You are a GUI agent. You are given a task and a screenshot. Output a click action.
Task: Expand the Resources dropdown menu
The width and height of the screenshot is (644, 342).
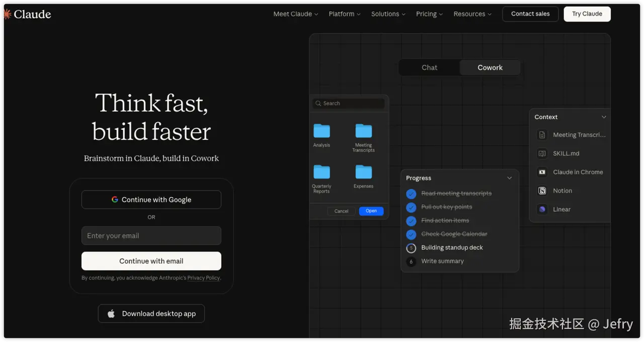pos(472,14)
